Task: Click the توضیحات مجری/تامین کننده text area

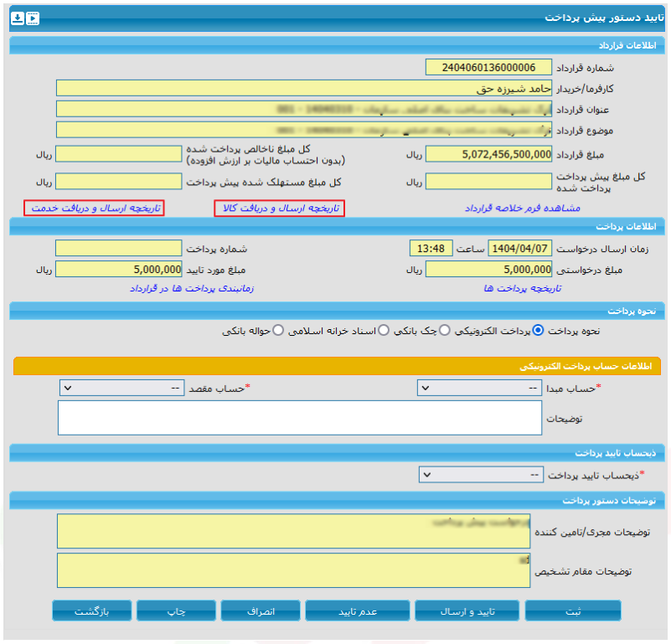Action: coord(293,531)
